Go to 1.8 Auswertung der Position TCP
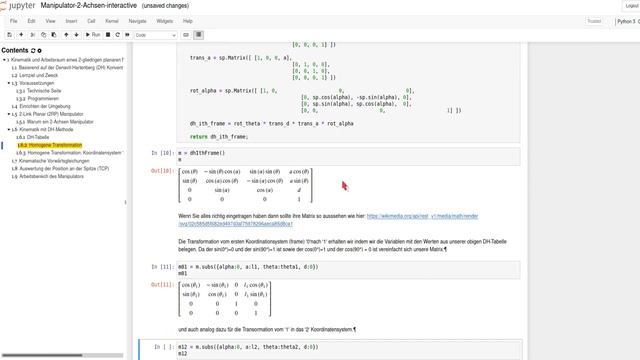This screenshot has height=360, width=640. pyautogui.click(x=60, y=169)
